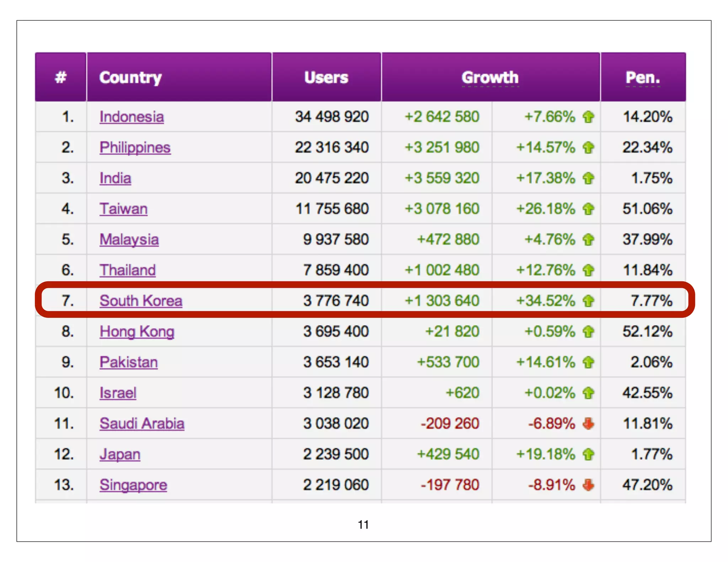
Task: Click the Malaysia country link
Action: [x=129, y=239]
